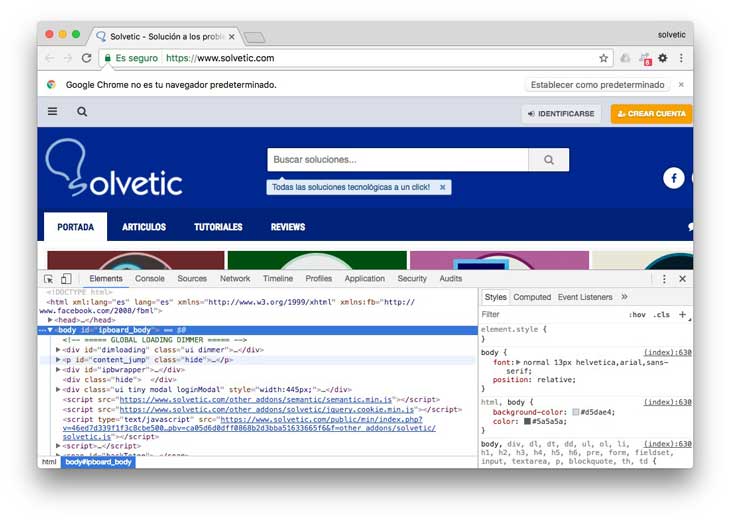Reload the page with the refresh icon
This screenshot has width=730, height=521.
click(87, 58)
